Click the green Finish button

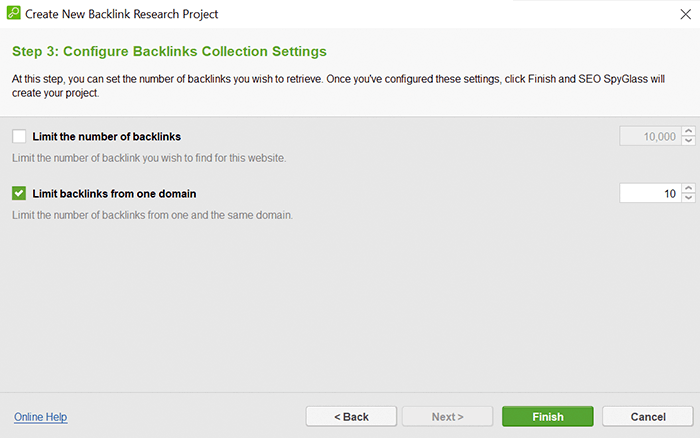[548, 417]
